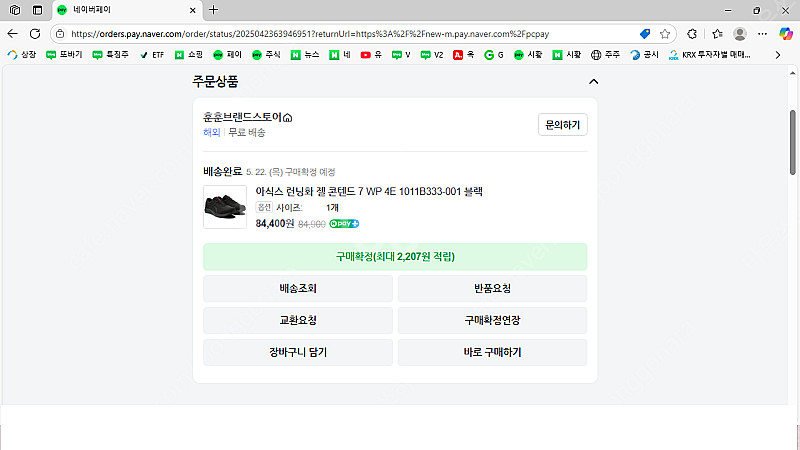Image resolution: width=800 pixels, height=450 pixels.
Task: Toggle the vertical tabs icon
Action: click(37, 10)
